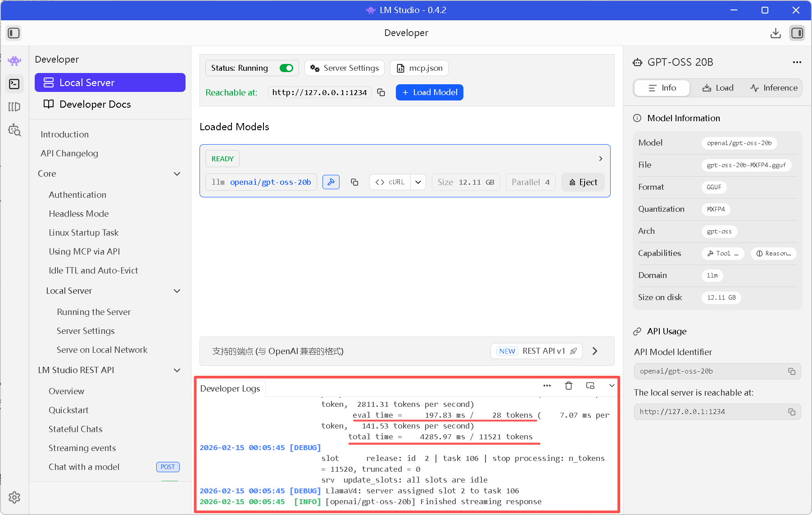
Task: Open Using MCP via API page
Action: 84,251
